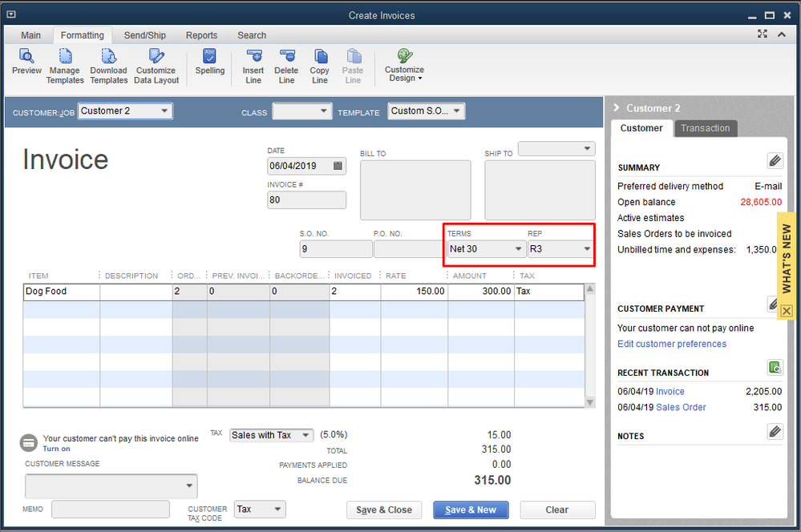Image resolution: width=801 pixels, height=532 pixels.
Task: Click the Paste Line icon
Action: pyautogui.click(x=354, y=55)
